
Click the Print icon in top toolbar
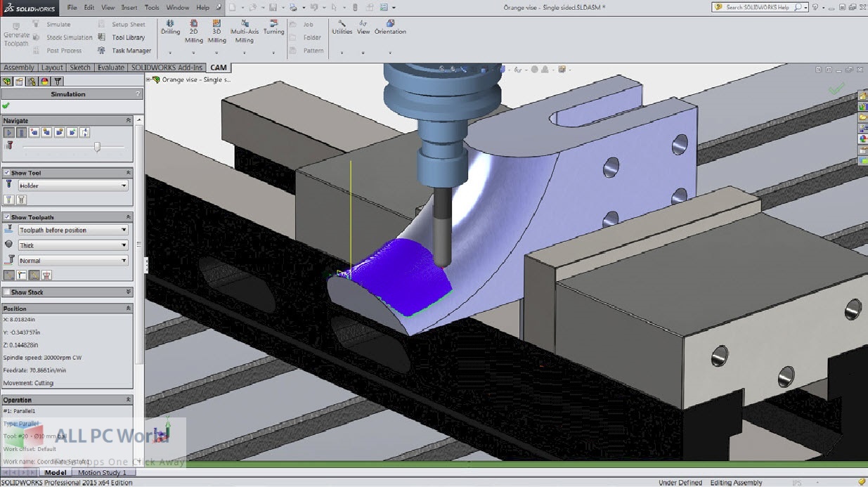tap(293, 7)
